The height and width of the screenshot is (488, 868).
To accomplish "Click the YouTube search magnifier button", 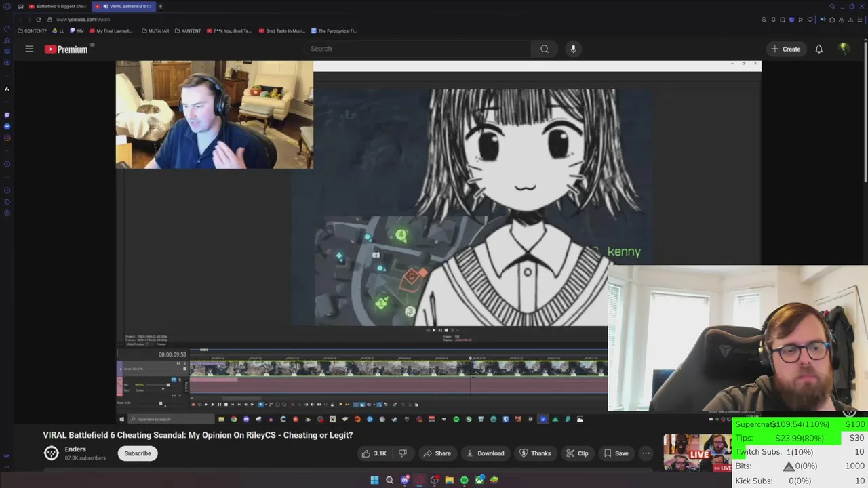I will tap(545, 49).
